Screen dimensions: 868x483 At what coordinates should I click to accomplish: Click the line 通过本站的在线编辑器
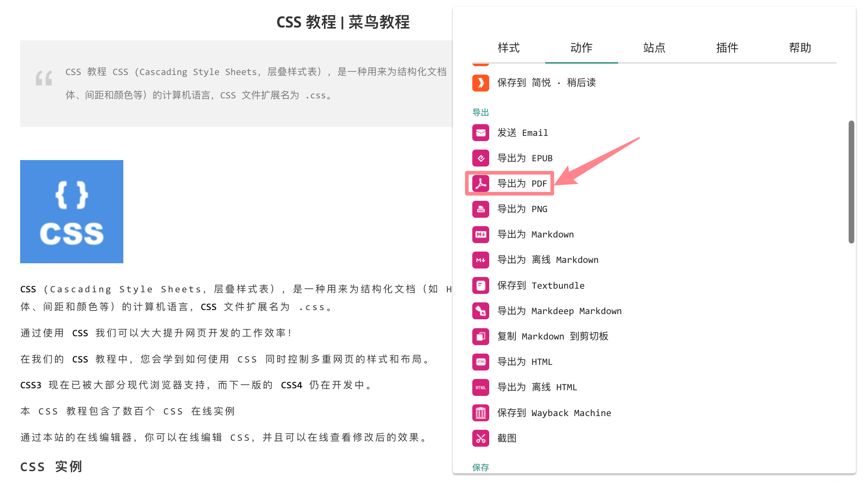pyautogui.click(x=225, y=437)
